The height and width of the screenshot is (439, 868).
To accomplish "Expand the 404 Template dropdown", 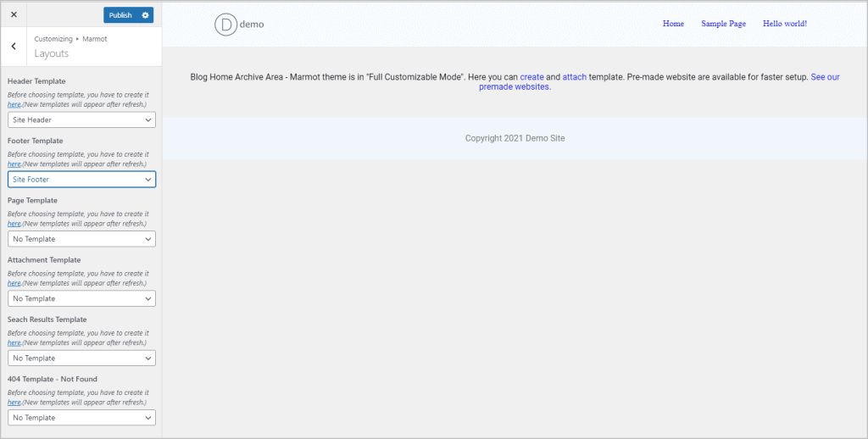I will click(81, 418).
